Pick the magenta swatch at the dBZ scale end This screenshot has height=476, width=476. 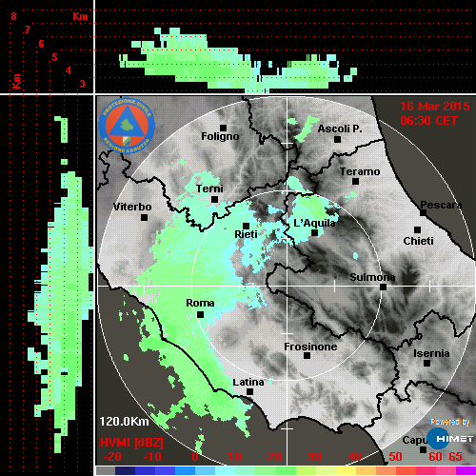click(466, 470)
